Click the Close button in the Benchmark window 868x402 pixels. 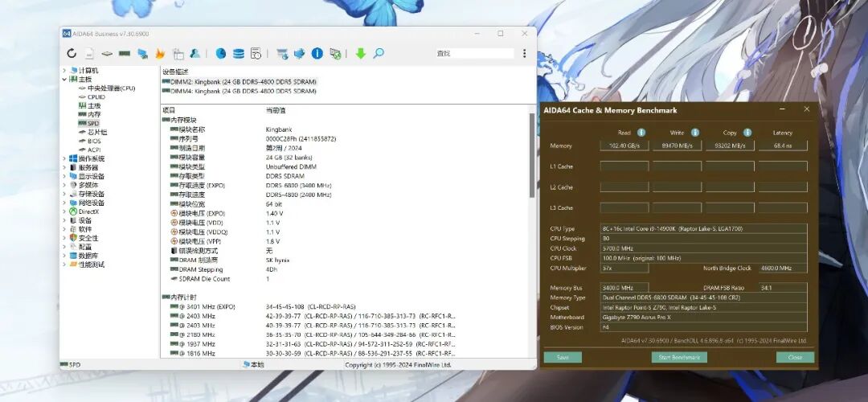(795, 358)
